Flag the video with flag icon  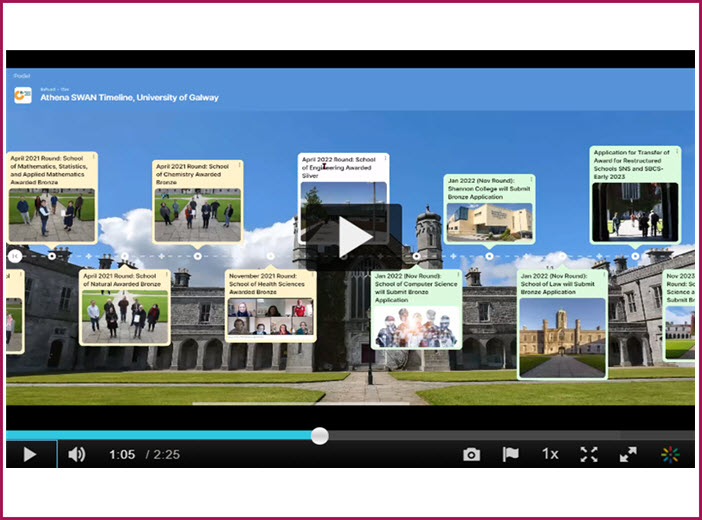510,454
